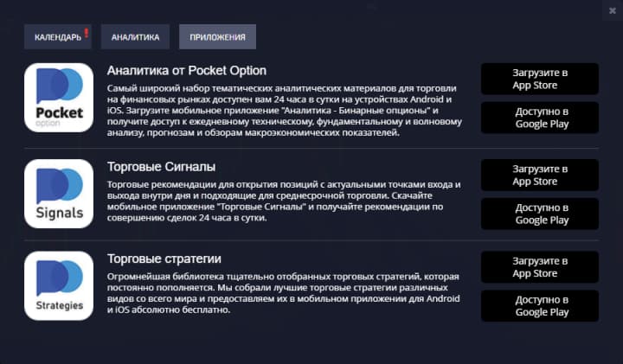623x364 pixels.
Task: Click the Signals app icon
Action: pos(59,193)
